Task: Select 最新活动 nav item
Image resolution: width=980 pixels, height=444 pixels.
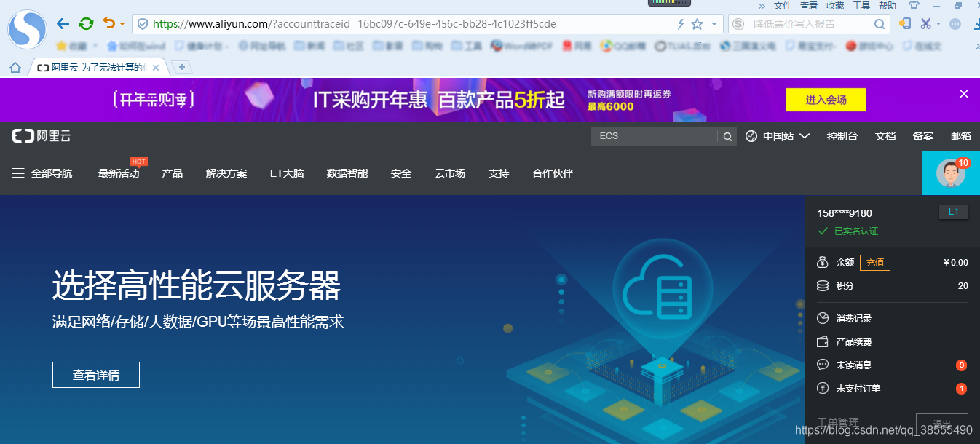Action: 119,173
